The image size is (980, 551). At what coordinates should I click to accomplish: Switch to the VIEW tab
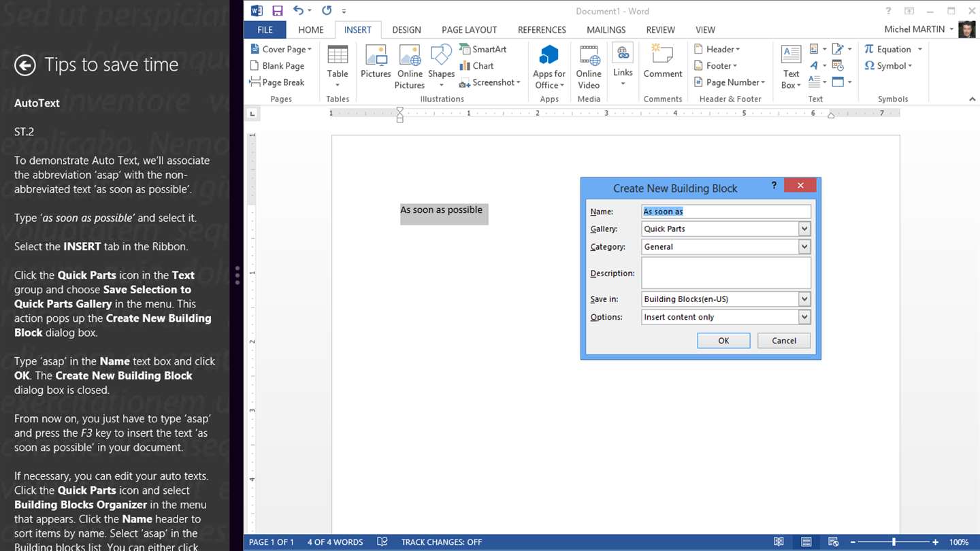coord(705,30)
